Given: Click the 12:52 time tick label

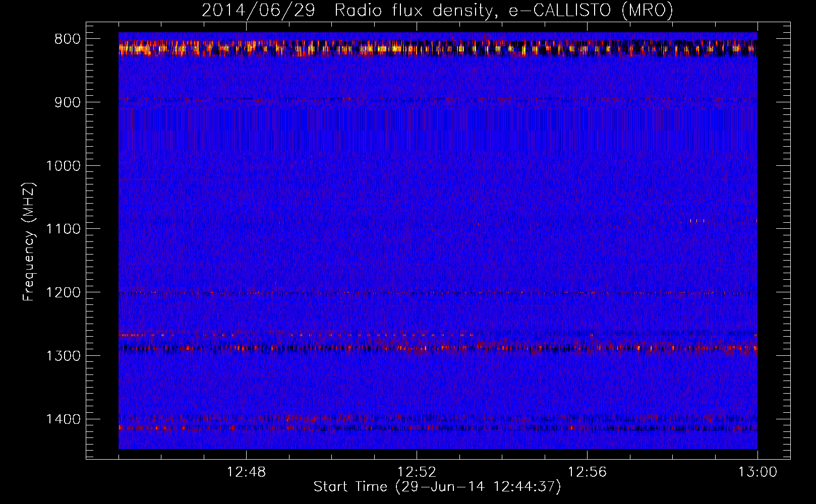Looking at the screenshot, I should click(417, 472).
